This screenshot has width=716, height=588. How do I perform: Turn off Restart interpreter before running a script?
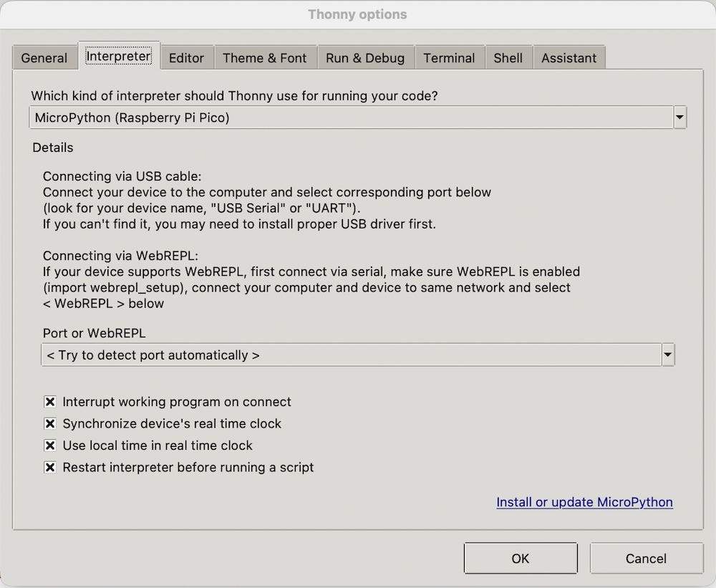click(50, 468)
